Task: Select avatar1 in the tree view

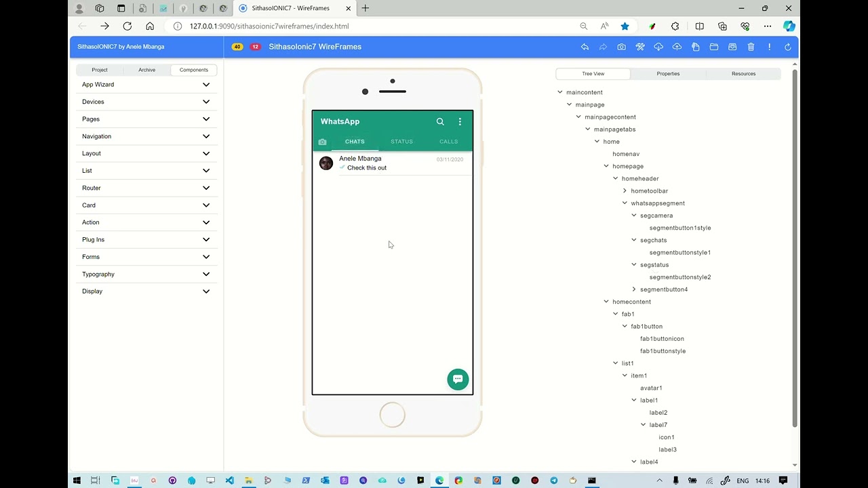Action: (x=651, y=388)
